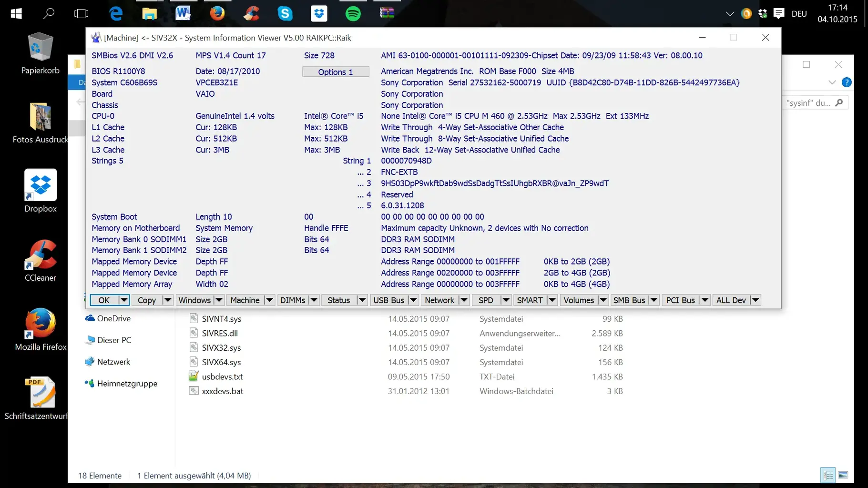Screen dimensions: 868x488
Task: Show hidden tray icons chevron
Action: coord(730,14)
